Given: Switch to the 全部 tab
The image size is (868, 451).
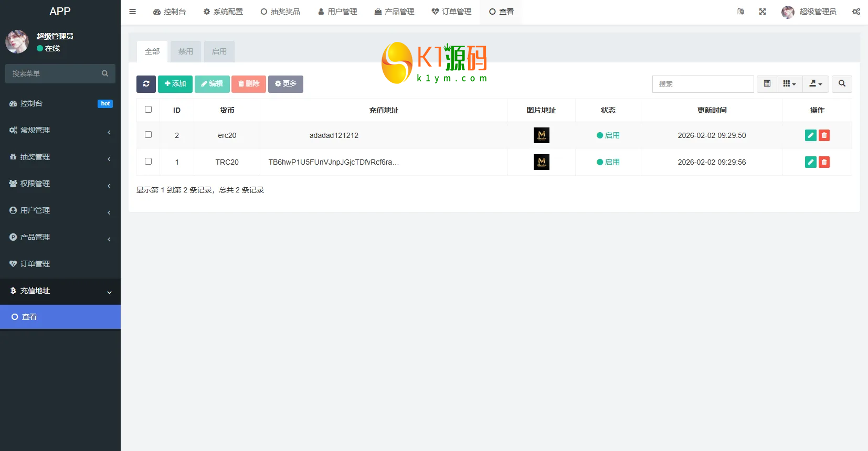Looking at the screenshot, I should [x=152, y=51].
